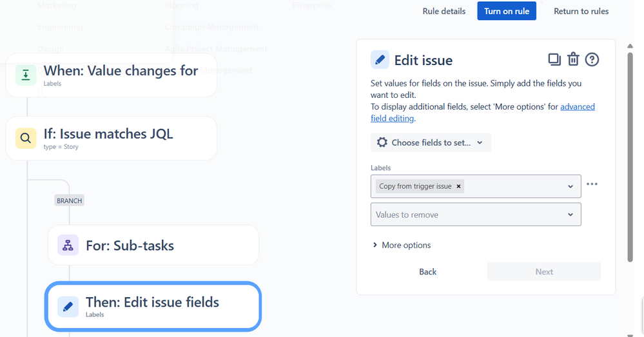Select the 'For: Sub-tasks' branch step
This screenshot has height=337, width=644.
pyautogui.click(x=153, y=245)
